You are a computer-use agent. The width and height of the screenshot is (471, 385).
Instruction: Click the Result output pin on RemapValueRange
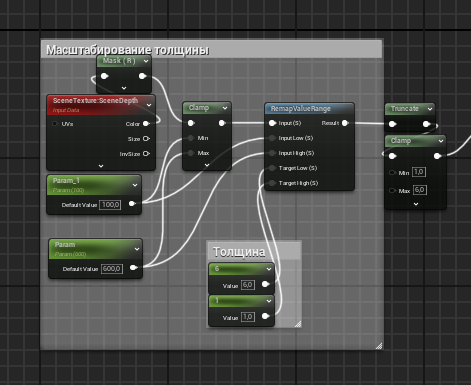[345, 123]
